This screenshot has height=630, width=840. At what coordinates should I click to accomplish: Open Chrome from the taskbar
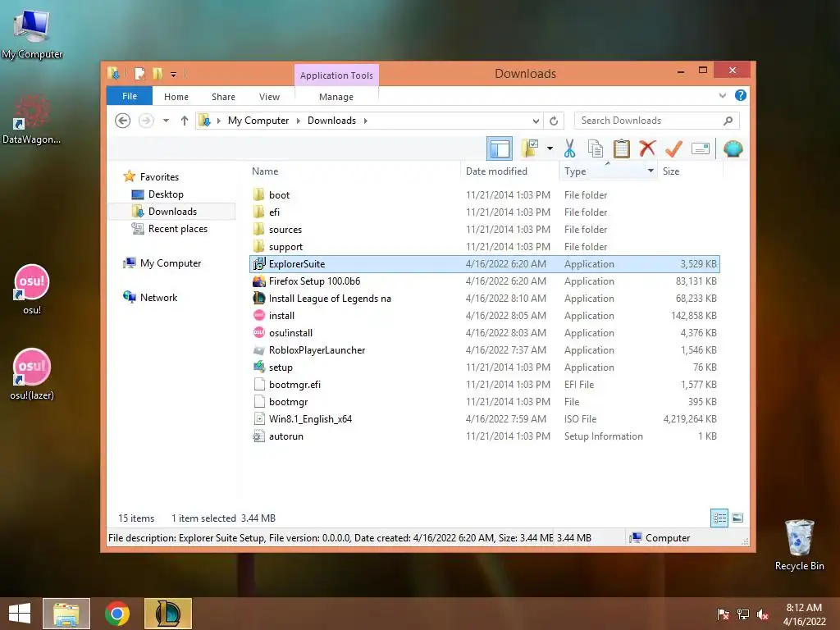pyautogui.click(x=117, y=614)
